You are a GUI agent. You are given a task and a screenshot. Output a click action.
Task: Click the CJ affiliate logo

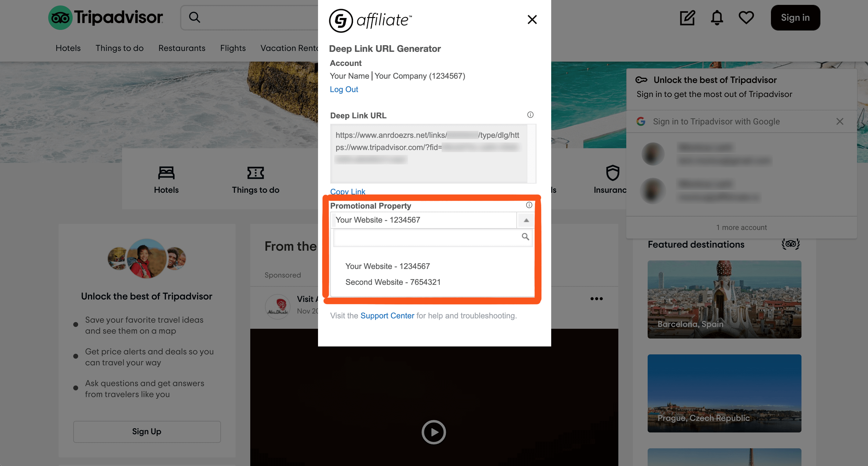pyautogui.click(x=370, y=20)
